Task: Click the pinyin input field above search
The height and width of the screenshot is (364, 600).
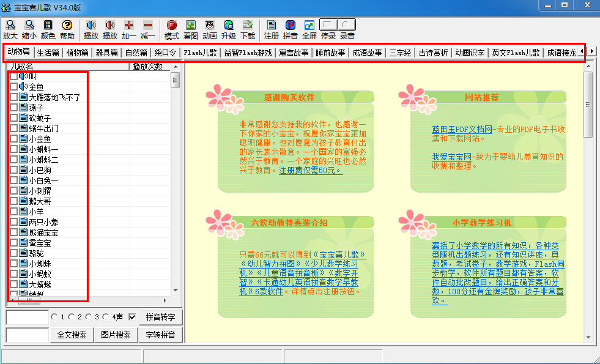Action: pyautogui.click(x=27, y=317)
